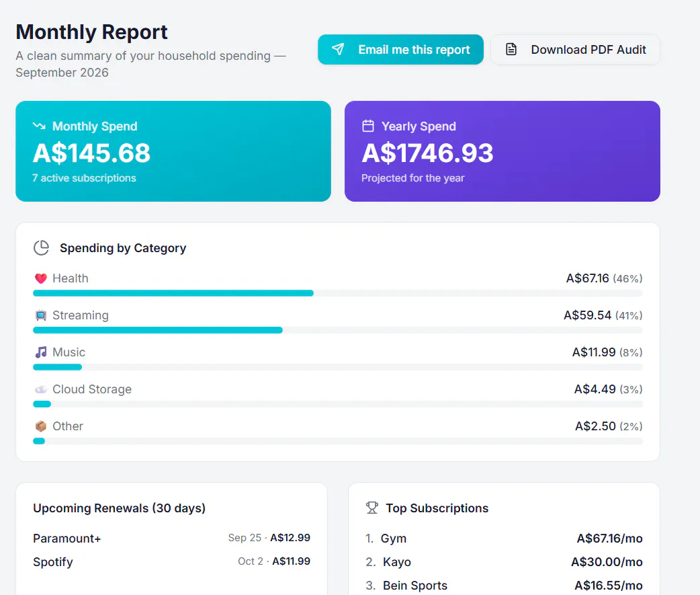700x595 pixels.
Task: Select the Yearly Spend A$1746.93 card
Action: point(502,151)
